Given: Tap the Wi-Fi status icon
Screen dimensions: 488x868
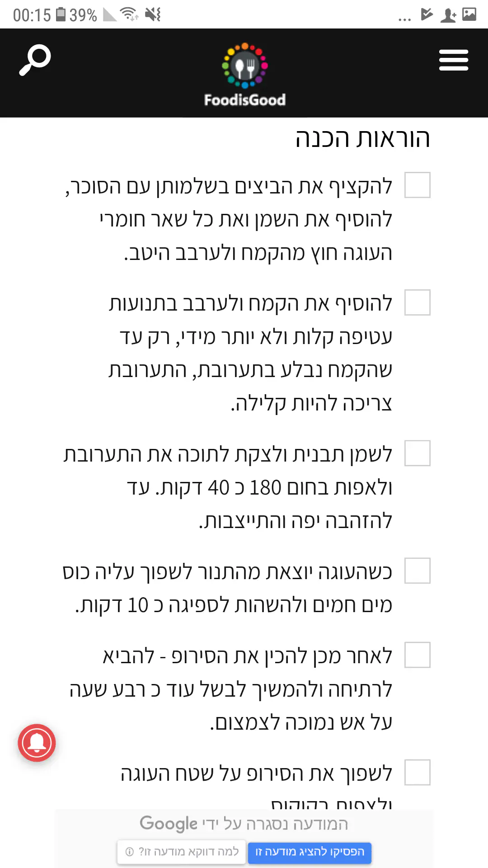Looking at the screenshot, I should (x=130, y=14).
